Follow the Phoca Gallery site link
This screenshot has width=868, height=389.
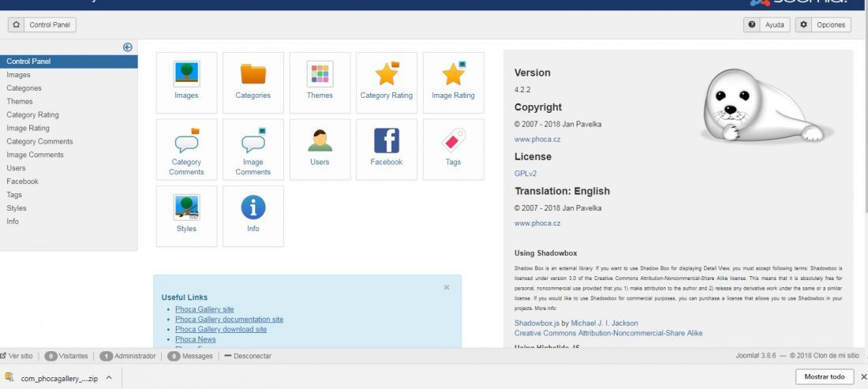click(205, 309)
